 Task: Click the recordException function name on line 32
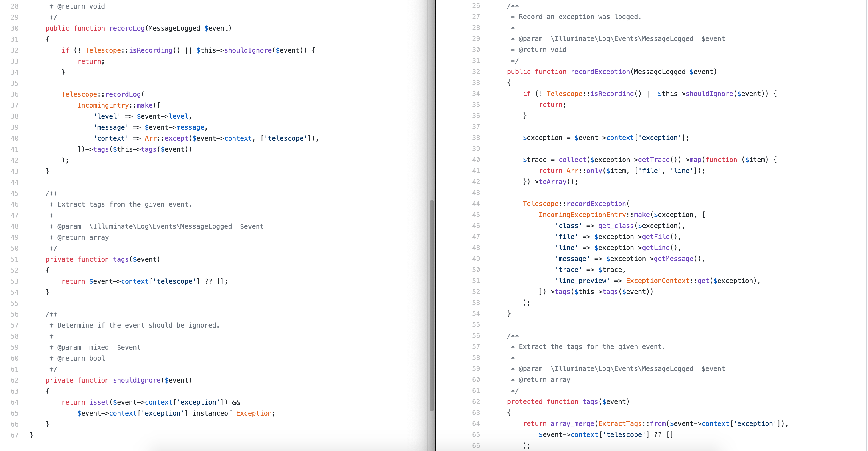coord(600,71)
